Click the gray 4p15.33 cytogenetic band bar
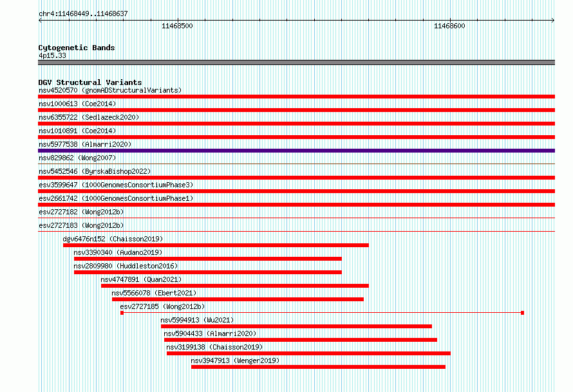573x392 pixels. 296,62
